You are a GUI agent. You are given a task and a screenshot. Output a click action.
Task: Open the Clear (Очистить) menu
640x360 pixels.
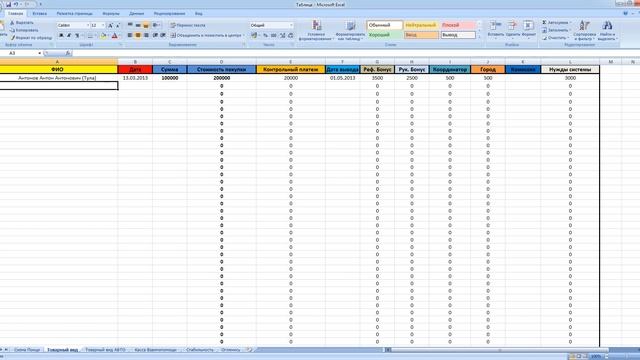(x=555, y=38)
